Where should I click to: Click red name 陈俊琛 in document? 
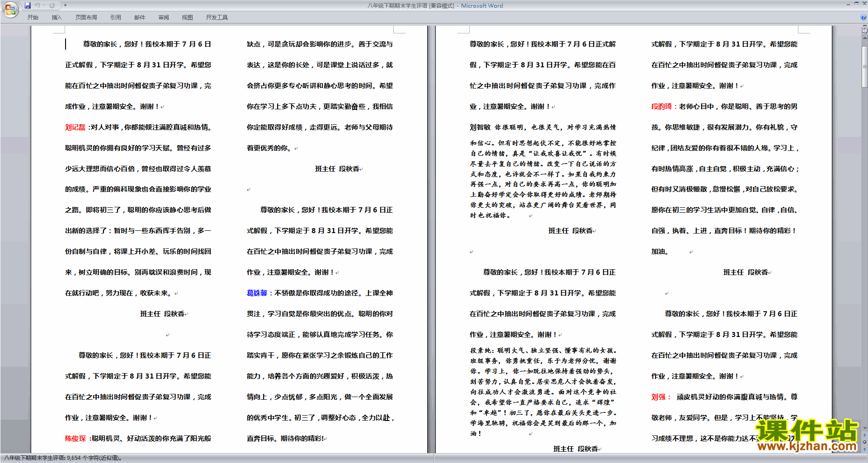tap(75, 439)
